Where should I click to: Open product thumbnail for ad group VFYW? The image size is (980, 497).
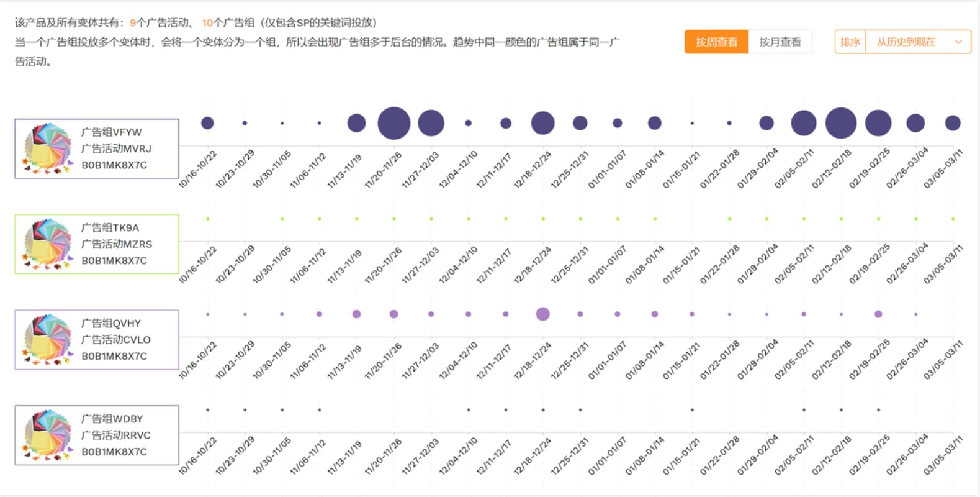(x=48, y=148)
